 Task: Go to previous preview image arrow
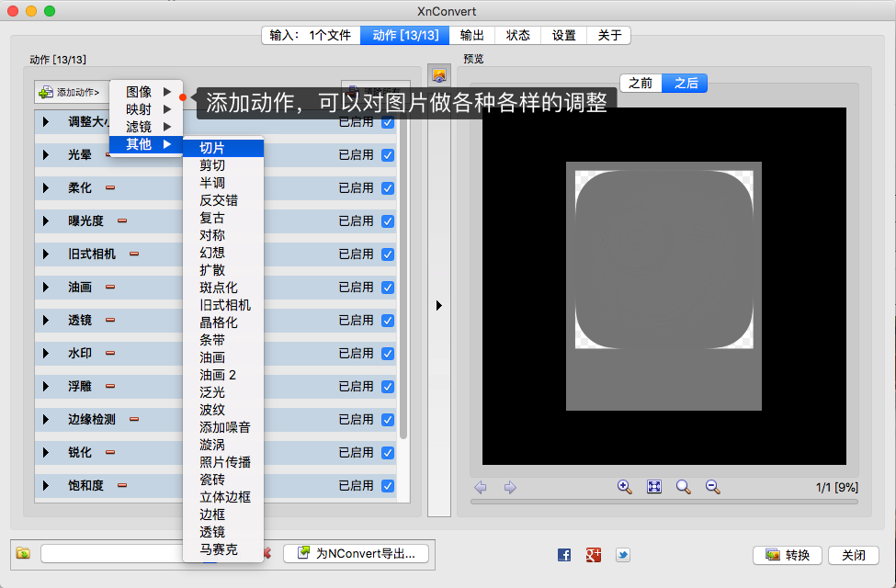tap(481, 488)
